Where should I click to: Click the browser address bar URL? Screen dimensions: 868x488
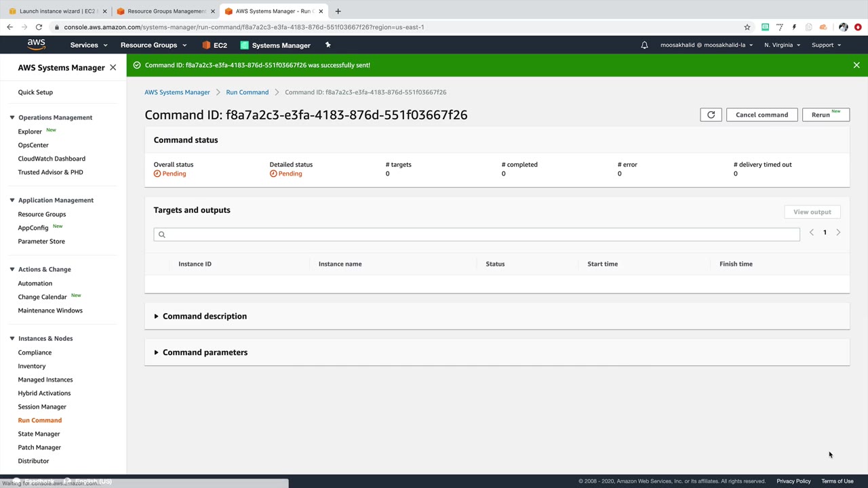(x=244, y=27)
